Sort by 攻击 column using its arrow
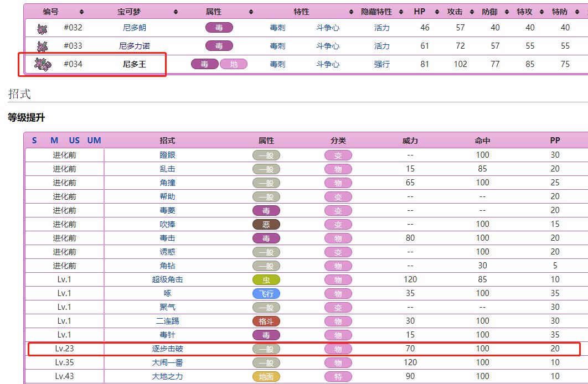The image size is (588, 384). pos(472,12)
